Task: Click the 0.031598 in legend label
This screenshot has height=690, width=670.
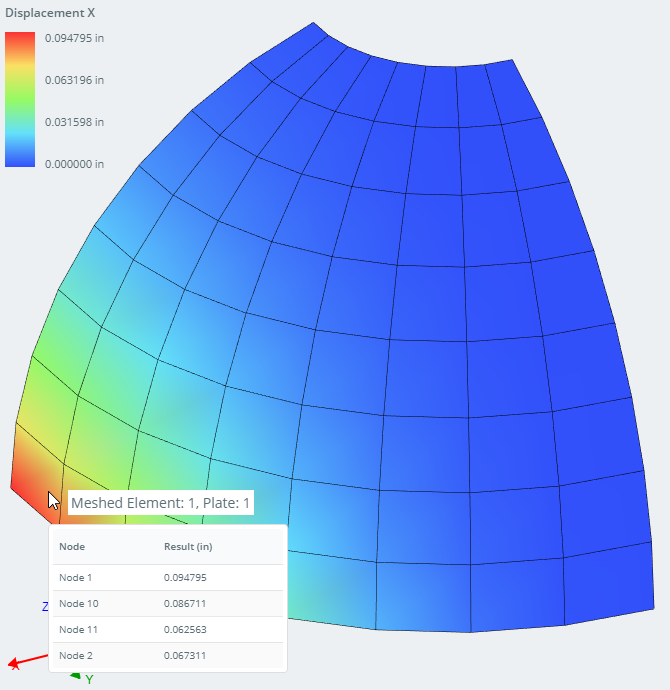Action: pyautogui.click(x=74, y=122)
